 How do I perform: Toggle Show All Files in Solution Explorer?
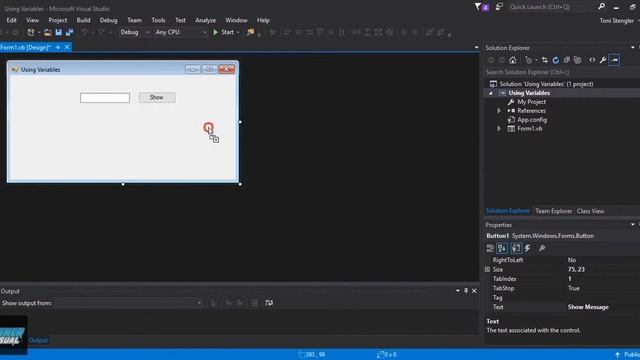(x=578, y=60)
